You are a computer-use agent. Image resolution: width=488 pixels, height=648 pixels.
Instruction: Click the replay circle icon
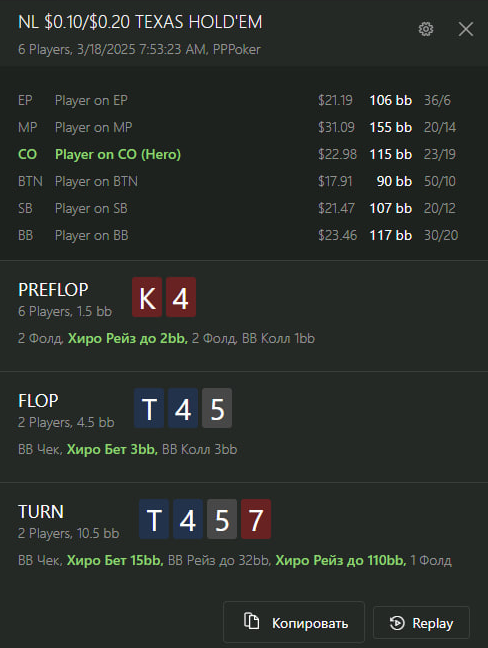click(397, 623)
